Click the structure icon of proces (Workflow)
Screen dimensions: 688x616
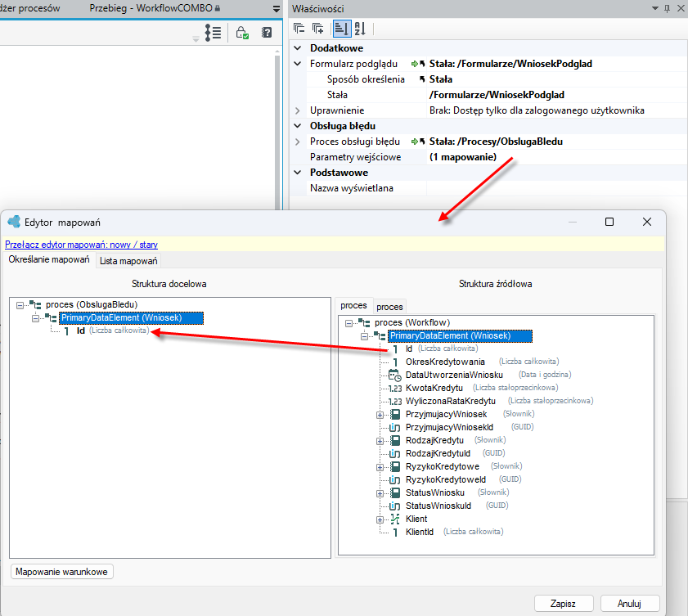pos(364,323)
